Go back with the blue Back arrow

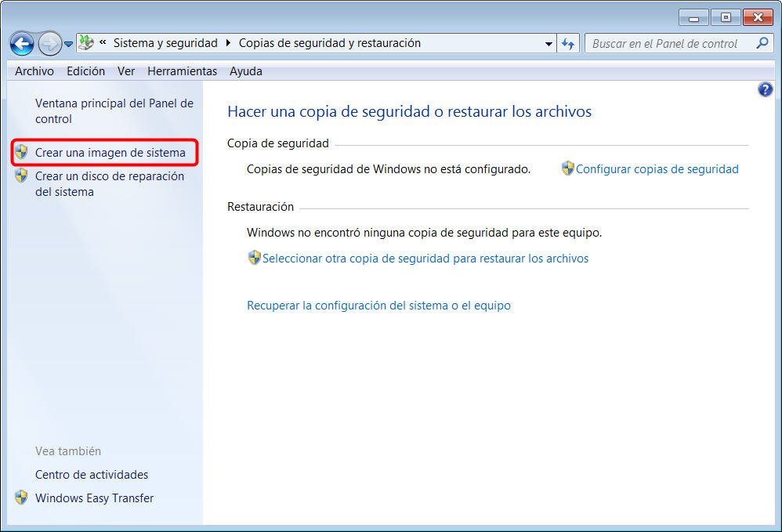pos(22,44)
